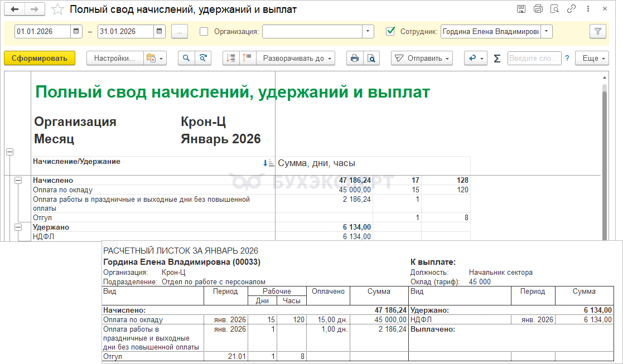Click the Сформировать button
This screenshot has height=364, width=623.
point(40,58)
